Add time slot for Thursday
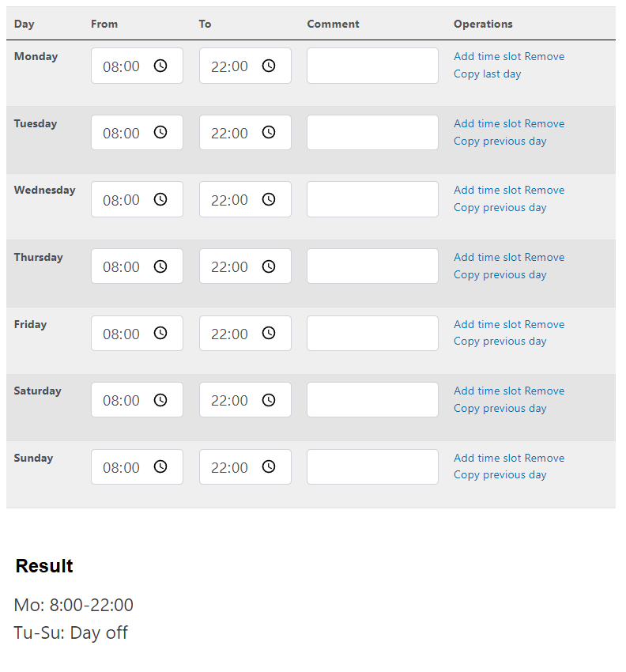 coord(487,258)
